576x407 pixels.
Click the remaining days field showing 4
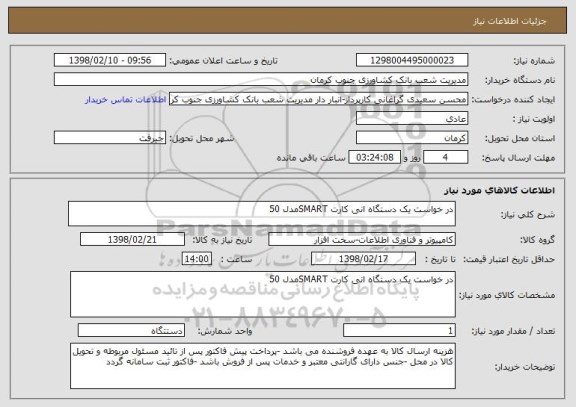445,157
